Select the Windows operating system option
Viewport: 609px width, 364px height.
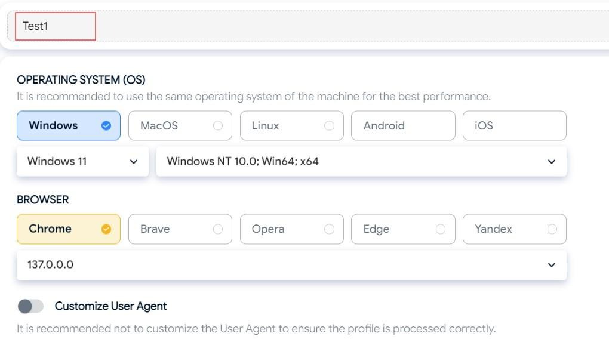pyautogui.click(x=68, y=125)
